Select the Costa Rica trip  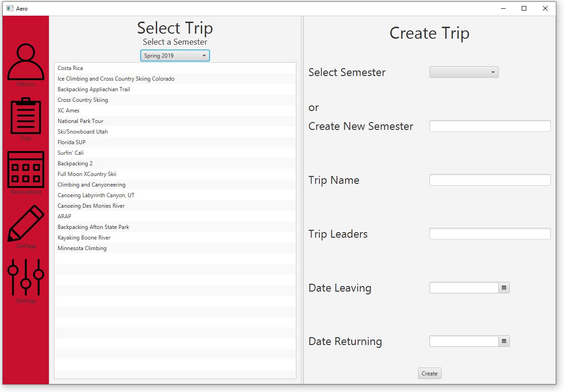point(71,68)
